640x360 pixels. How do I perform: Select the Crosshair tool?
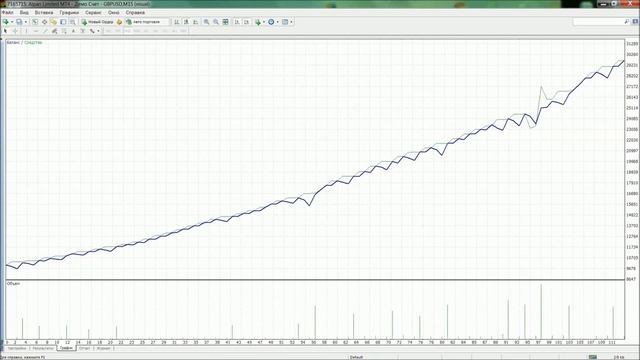tap(15, 31)
